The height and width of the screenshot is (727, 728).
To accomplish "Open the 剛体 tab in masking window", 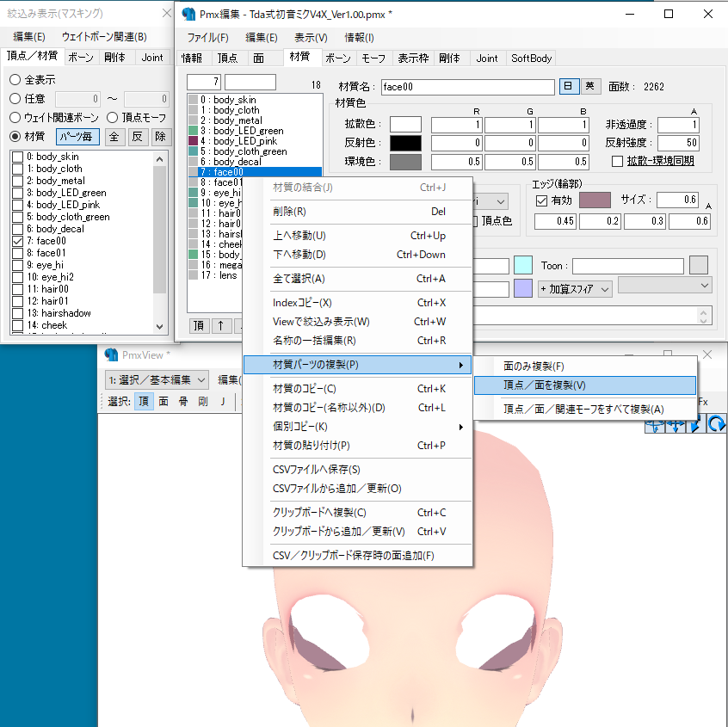I will pos(114,57).
